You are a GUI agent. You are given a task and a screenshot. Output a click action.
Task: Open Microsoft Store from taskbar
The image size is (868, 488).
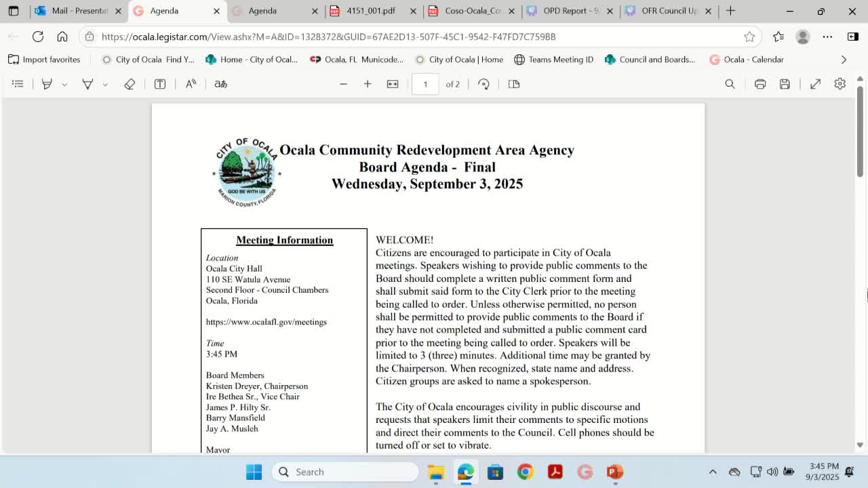[495, 472]
